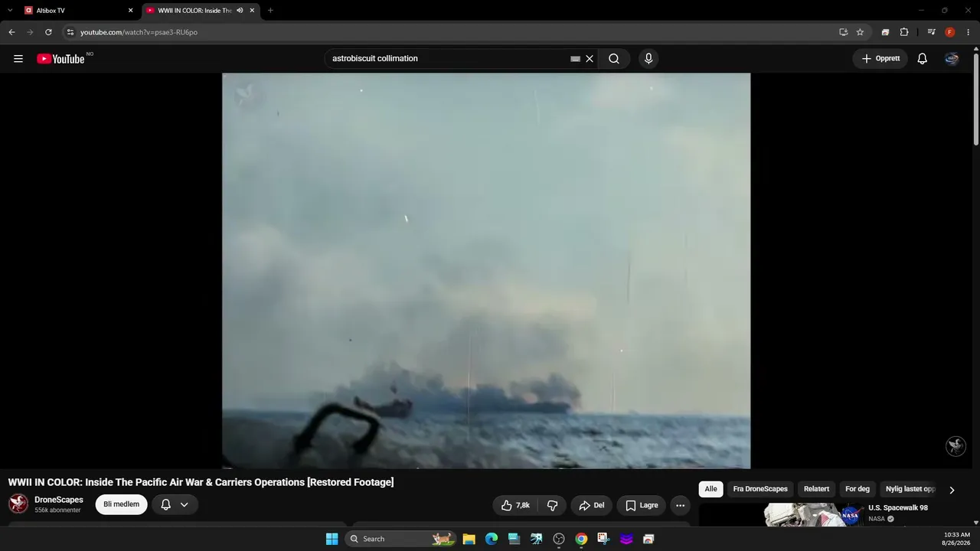Start voice search with the microphone

(648, 59)
